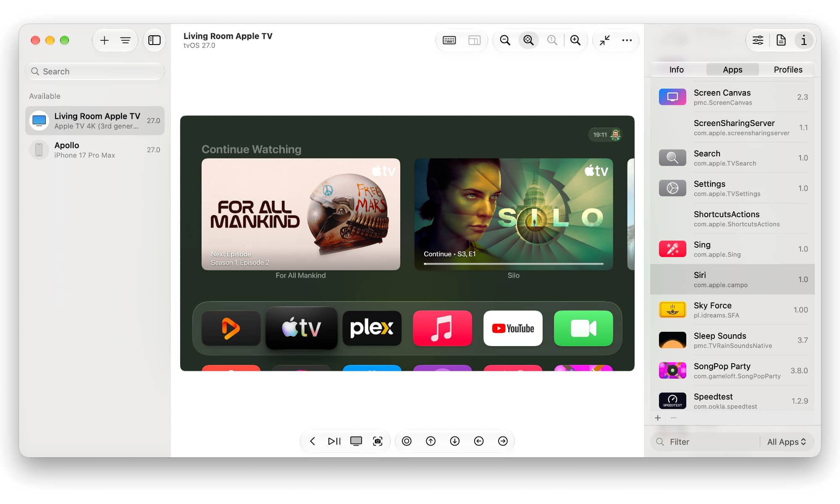Open the more options ellipsis menu

click(627, 40)
